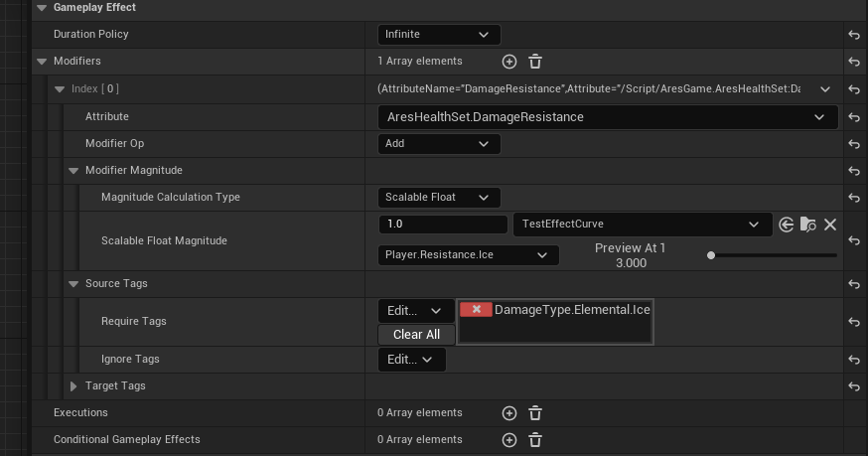Clear the TestEffectCurve curve table reference
868x456 pixels.
830,225
